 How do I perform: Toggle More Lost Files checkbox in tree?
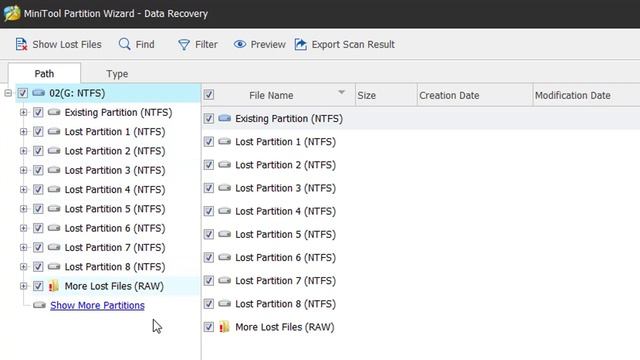[38, 286]
